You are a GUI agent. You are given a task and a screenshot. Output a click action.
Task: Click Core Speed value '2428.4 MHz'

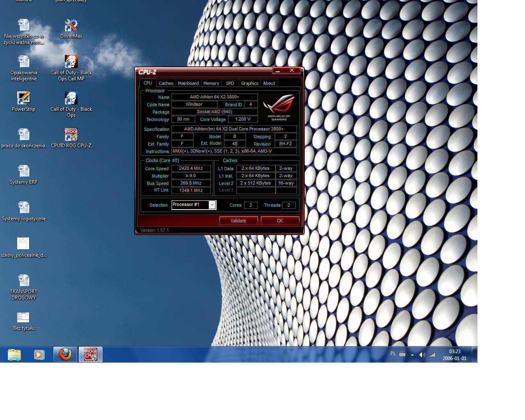pyautogui.click(x=191, y=168)
